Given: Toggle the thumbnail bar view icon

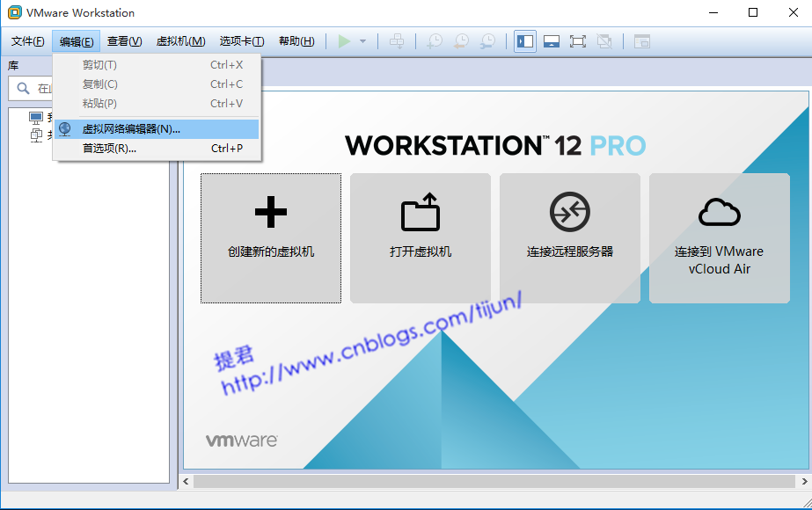Looking at the screenshot, I should (x=552, y=41).
